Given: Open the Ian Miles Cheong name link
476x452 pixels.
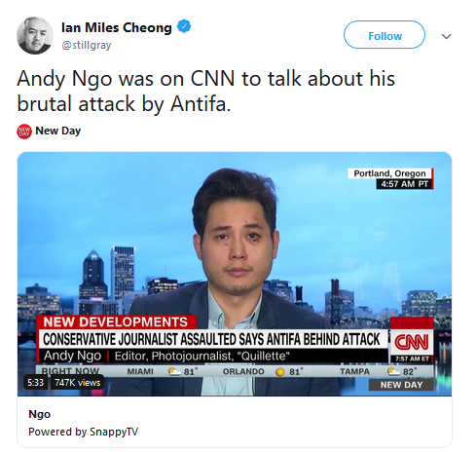Looking at the screenshot, I should point(117,27).
